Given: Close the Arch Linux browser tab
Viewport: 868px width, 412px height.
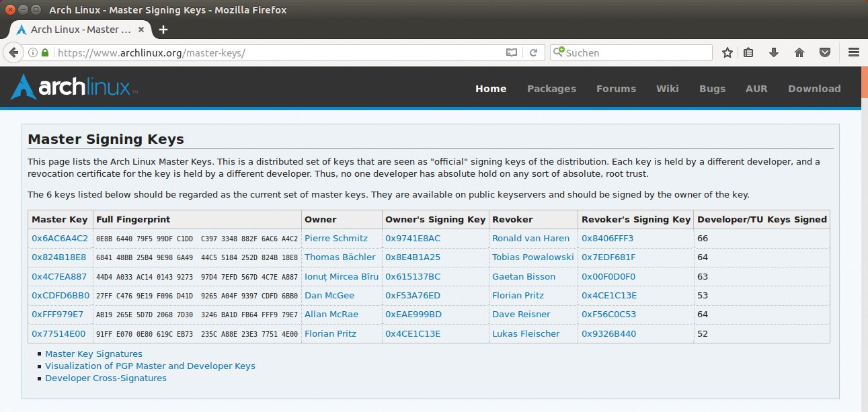Looking at the screenshot, I should click(142, 30).
